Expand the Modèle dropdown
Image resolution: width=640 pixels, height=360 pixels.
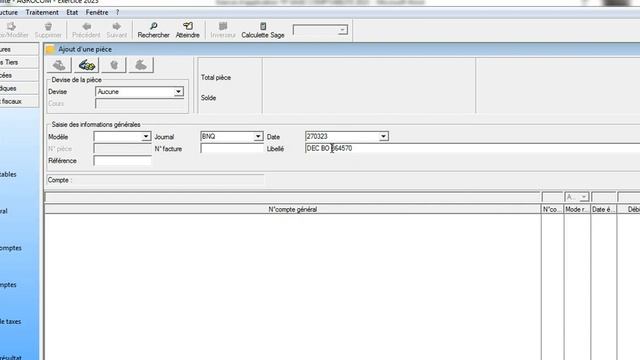[x=146, y=136]
